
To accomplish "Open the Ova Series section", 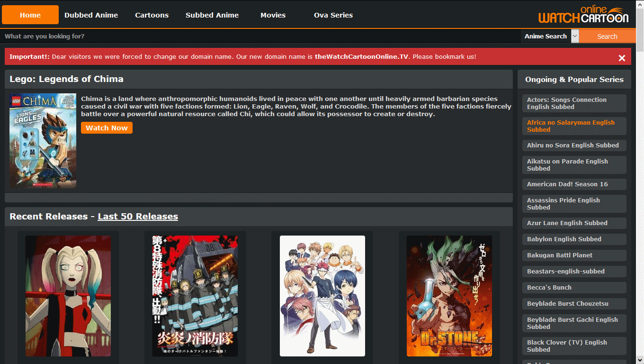I will 333,15.
